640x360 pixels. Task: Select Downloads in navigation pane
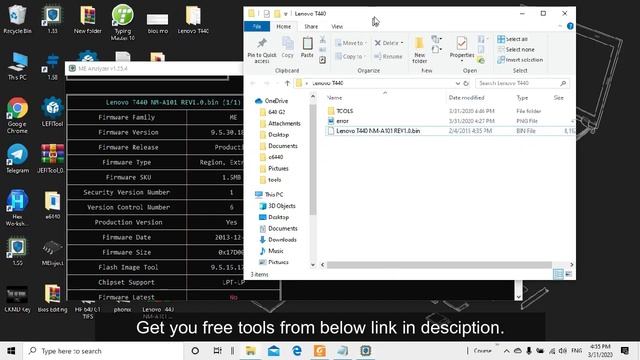(x=278, y=240)
